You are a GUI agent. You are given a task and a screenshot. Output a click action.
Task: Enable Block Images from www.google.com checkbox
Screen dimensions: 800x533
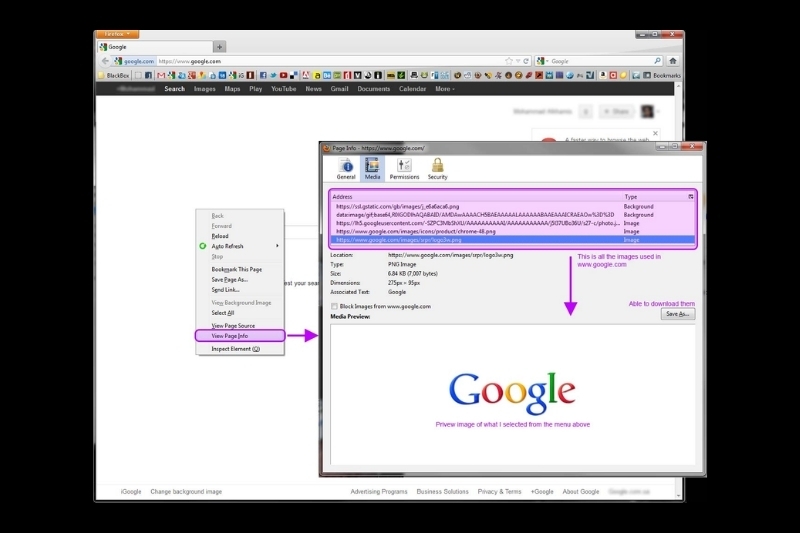pos(334,307)
